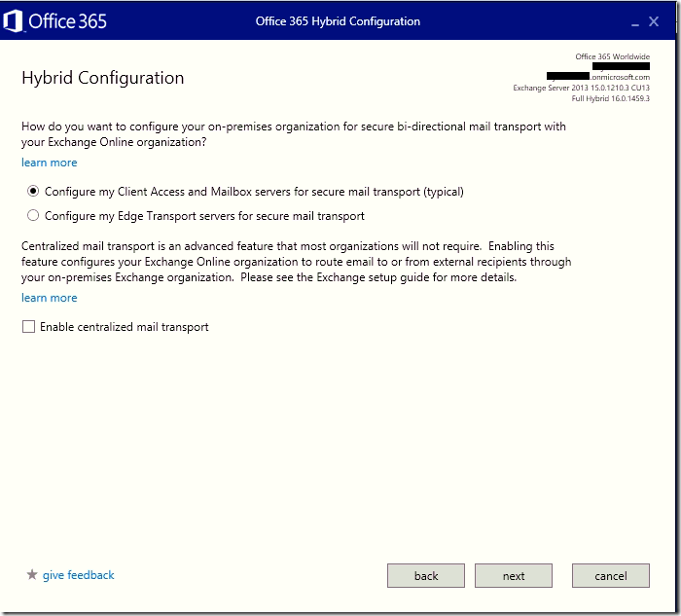
Task: Go back to the previous wizard page
Action: tap(426, 576)
